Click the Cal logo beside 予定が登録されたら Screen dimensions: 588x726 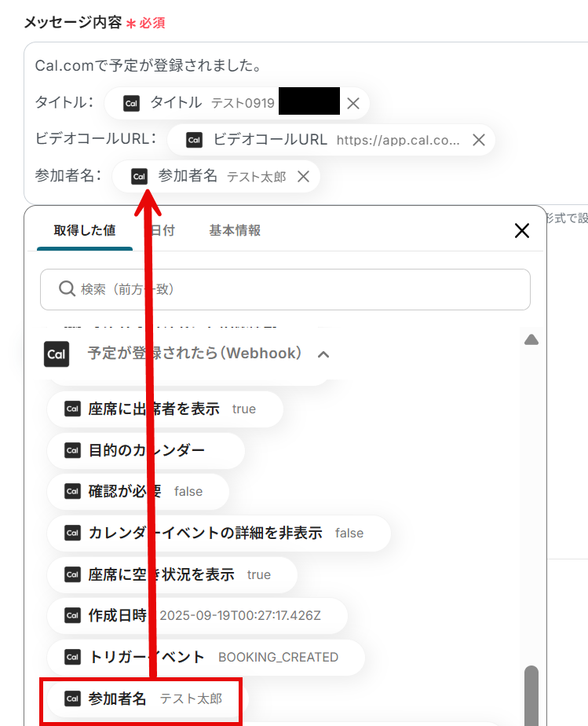(57, 354)
